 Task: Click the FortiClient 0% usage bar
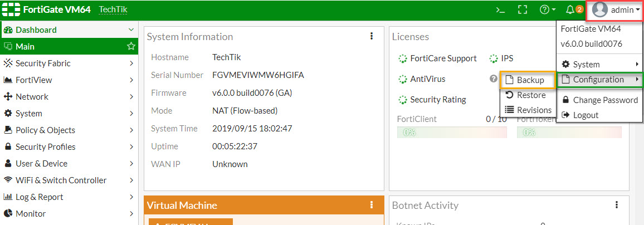[452, 133]
